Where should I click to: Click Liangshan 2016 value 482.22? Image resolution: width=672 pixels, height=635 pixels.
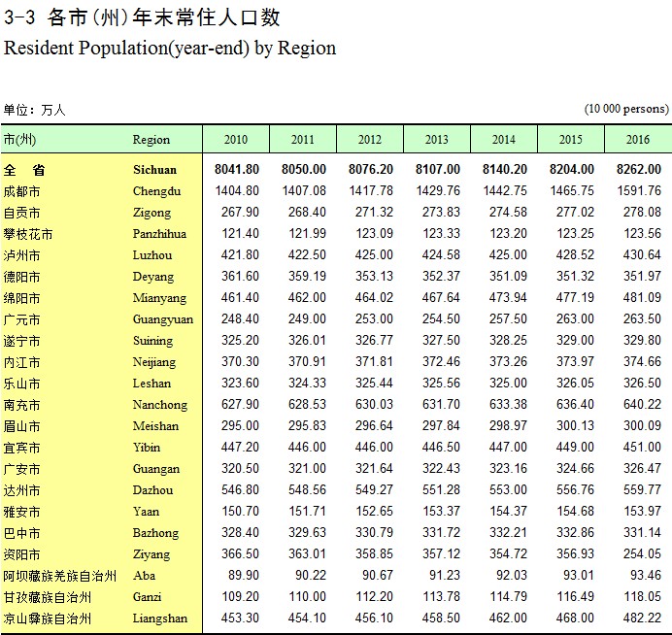[x=643, y=618]
